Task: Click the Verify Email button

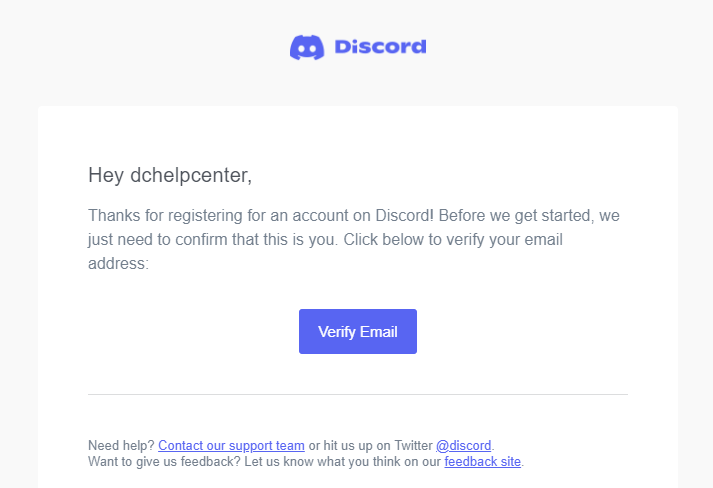Action: pyautogui.click(x=358, y=332)
